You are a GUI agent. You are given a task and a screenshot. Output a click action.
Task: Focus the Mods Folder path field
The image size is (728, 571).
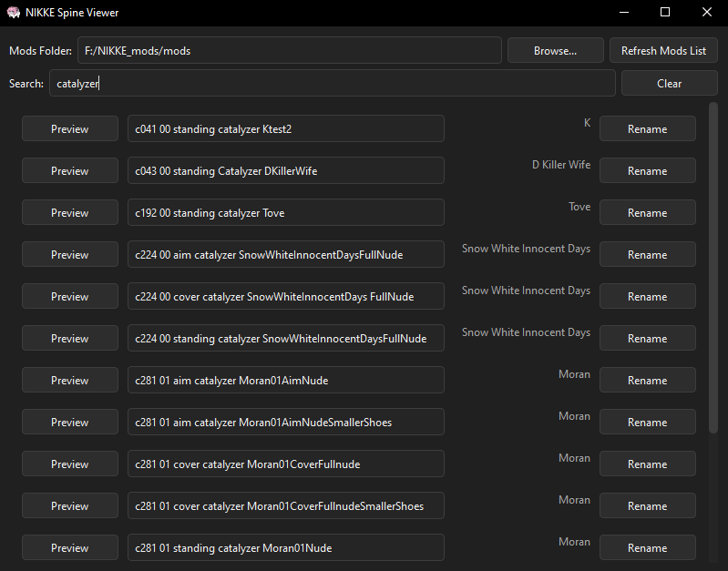click(x=289, y=51)
